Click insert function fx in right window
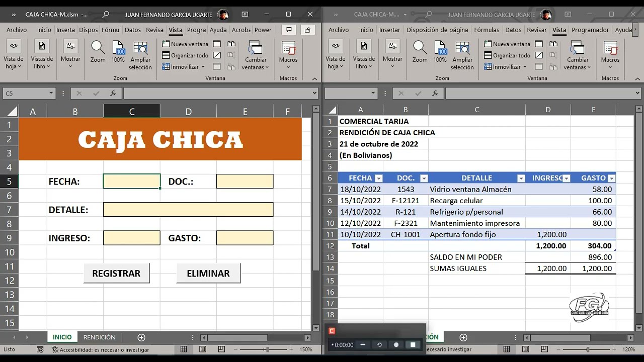 point(435,93)
